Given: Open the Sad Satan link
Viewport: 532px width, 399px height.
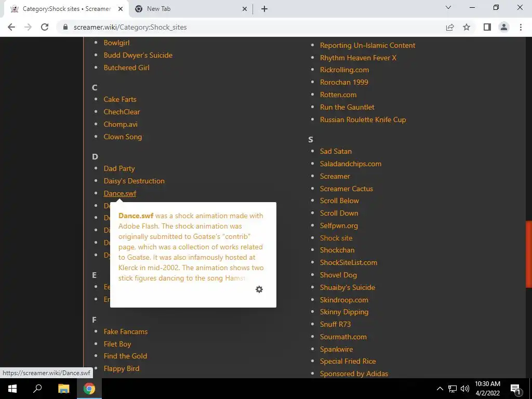Looking at the screenshot, I should coord(336,151).
